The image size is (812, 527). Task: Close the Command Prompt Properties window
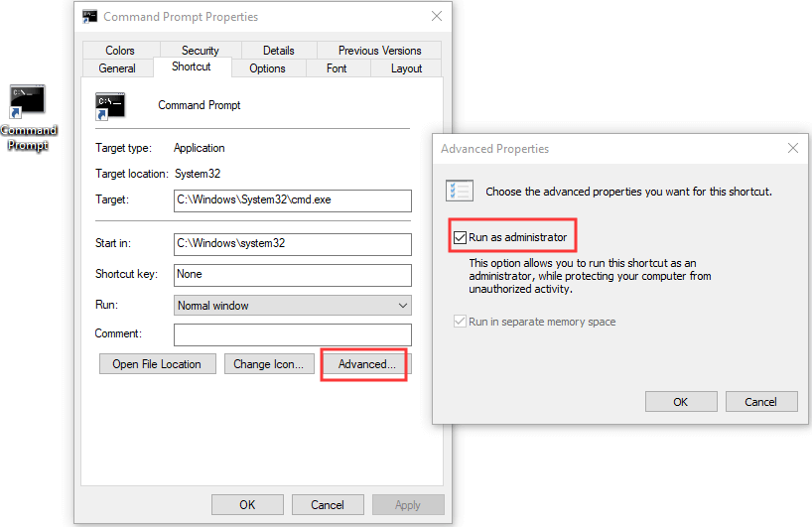click(437, 16)
